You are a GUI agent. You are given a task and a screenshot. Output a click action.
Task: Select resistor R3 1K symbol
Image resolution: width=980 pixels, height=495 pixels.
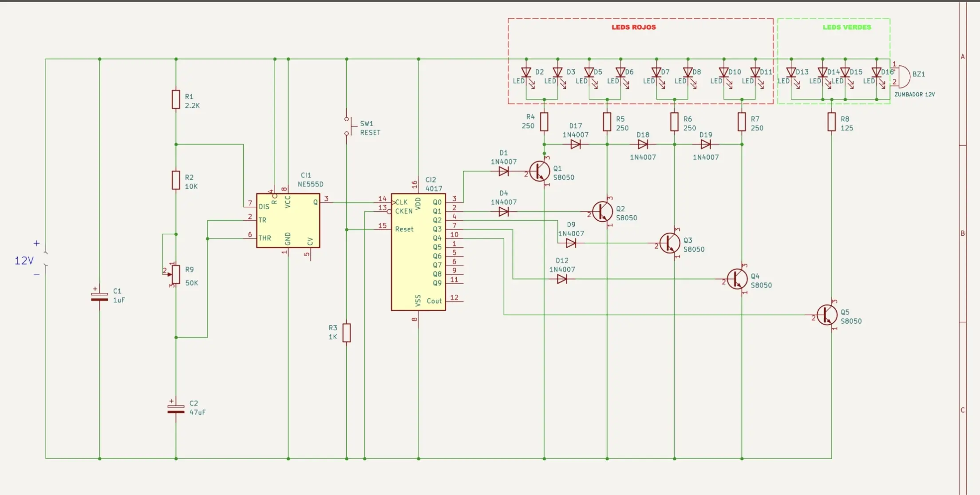[347, 333]
